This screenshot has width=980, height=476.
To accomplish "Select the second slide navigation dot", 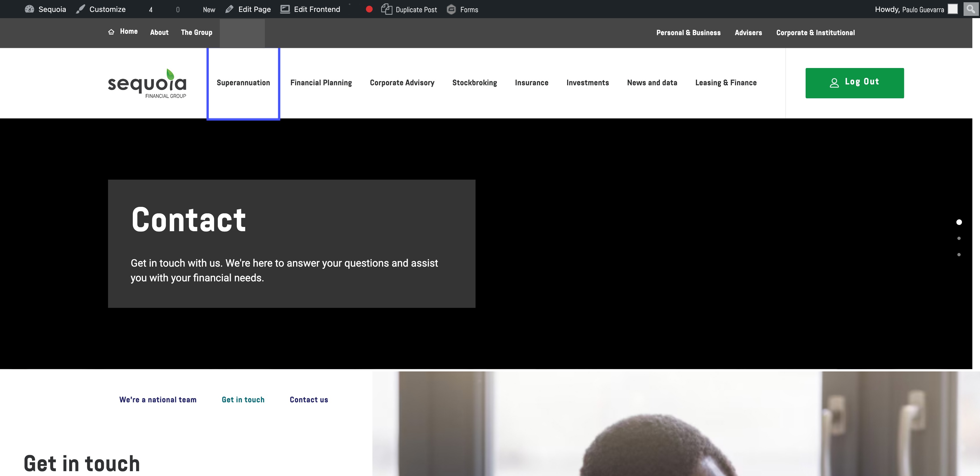I will (x=959, y=238).
